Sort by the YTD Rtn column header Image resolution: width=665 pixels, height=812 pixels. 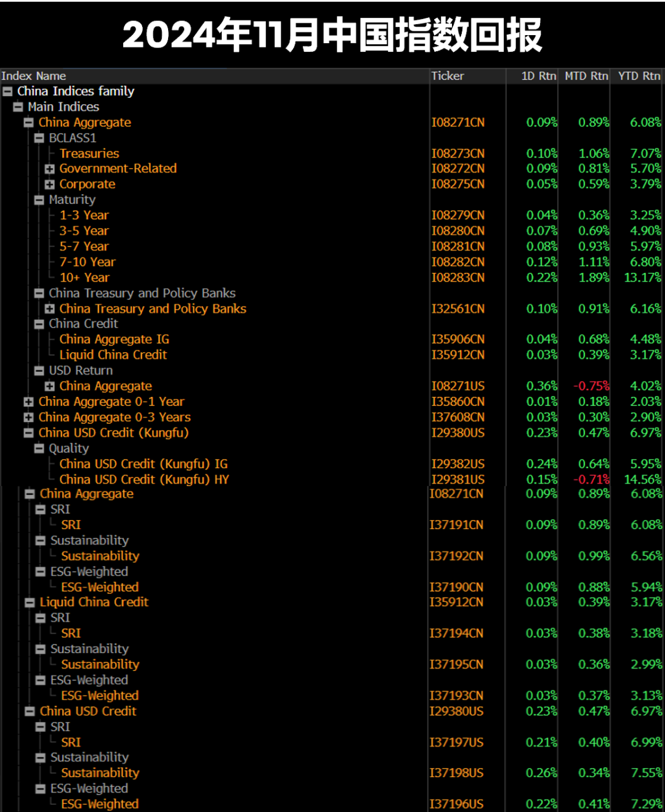(x=639, y=76)
